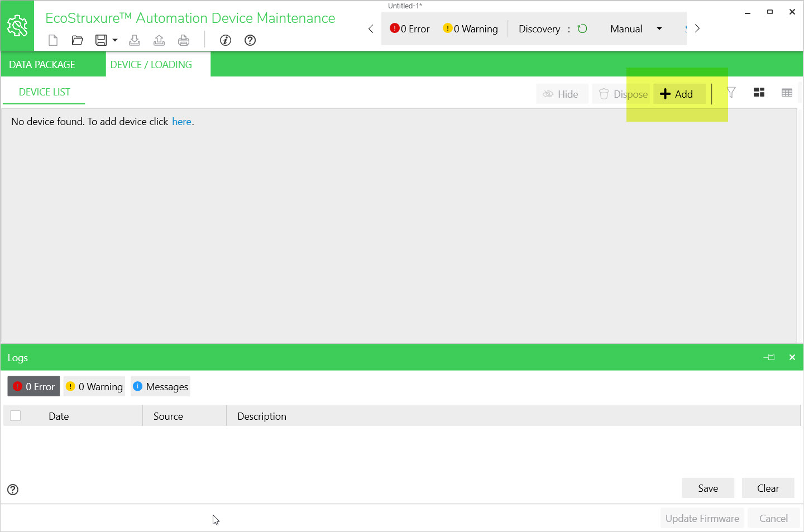
Task: Click the export upload icon in toolbar
Action: pyautogui.click(x=159, y=40)
